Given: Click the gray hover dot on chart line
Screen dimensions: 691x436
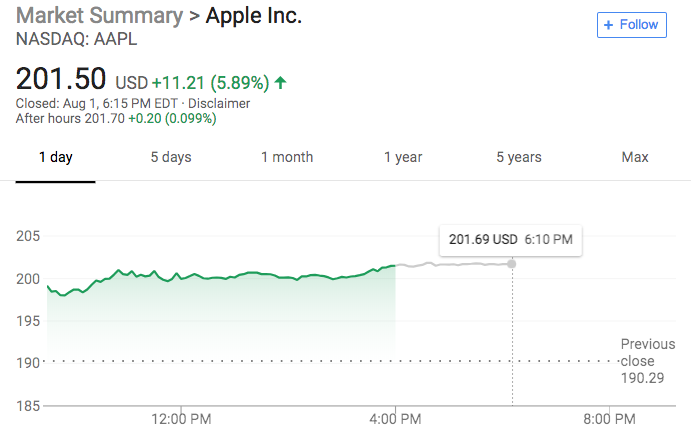Looking at the screenshot, I should [513, 264].
